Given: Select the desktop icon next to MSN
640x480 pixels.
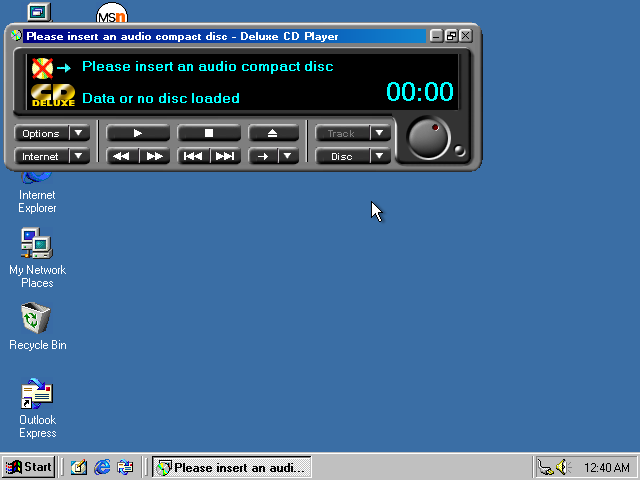Looking at the screenshot, I should [39, 12].
